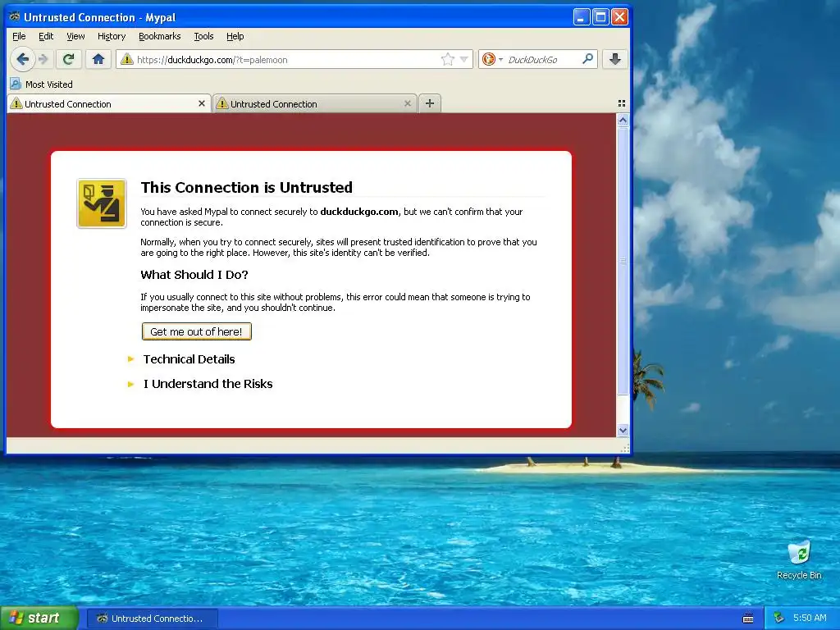Image resolution: width=840 pixels, height=630 pixels.
Task: Open the History menu
Action: (x=112, y=36)
